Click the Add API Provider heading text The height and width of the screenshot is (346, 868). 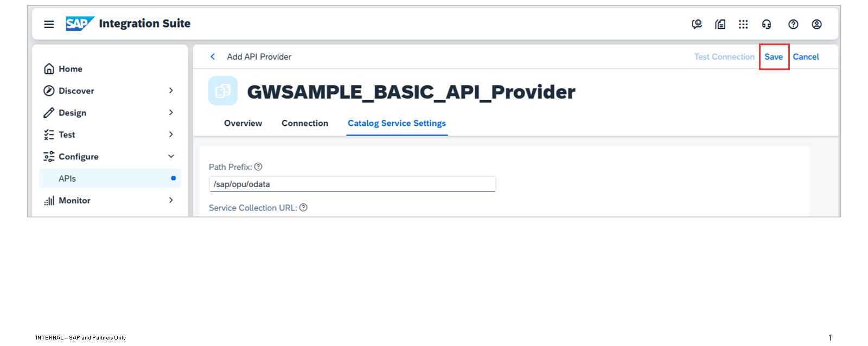tap(259, 56)
